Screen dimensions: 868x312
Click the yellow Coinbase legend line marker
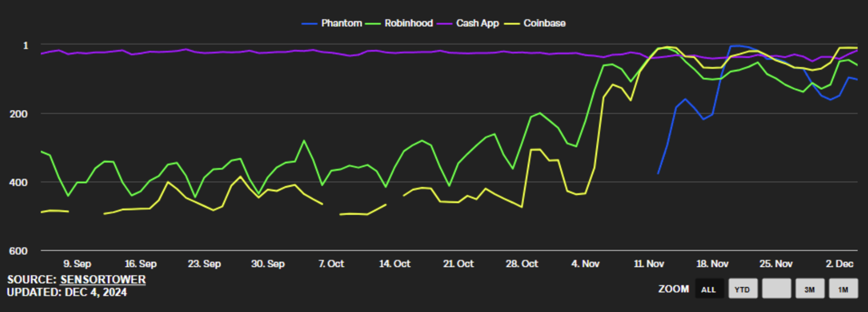512,24
